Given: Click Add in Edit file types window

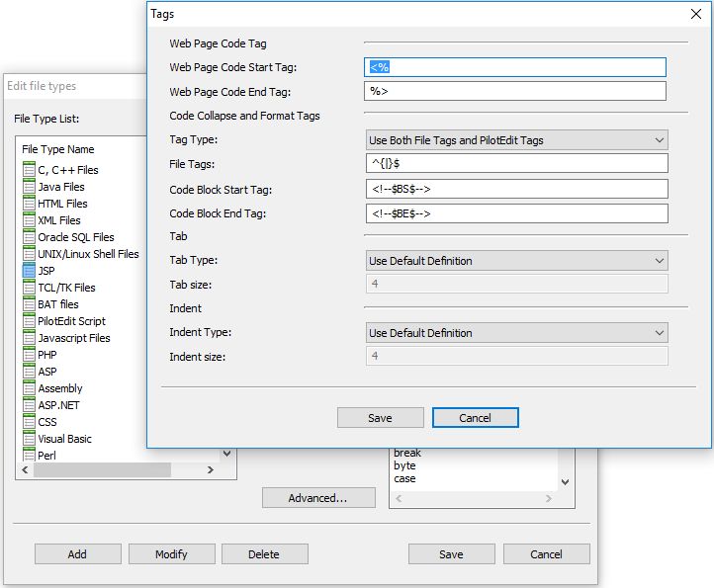Looking at the screenshot, I should 78,554.
